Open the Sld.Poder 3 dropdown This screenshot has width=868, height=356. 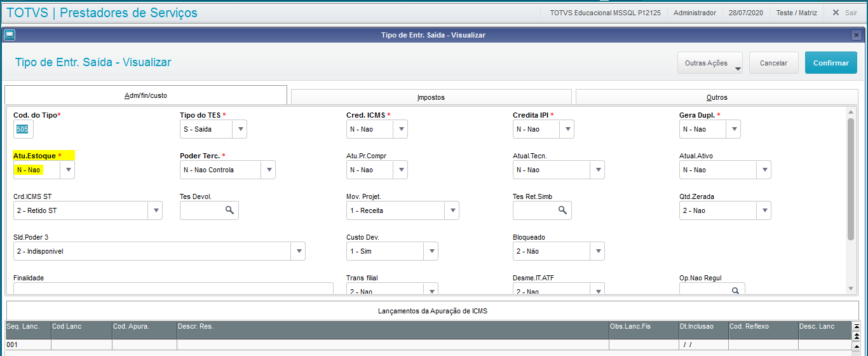[298, 251]
